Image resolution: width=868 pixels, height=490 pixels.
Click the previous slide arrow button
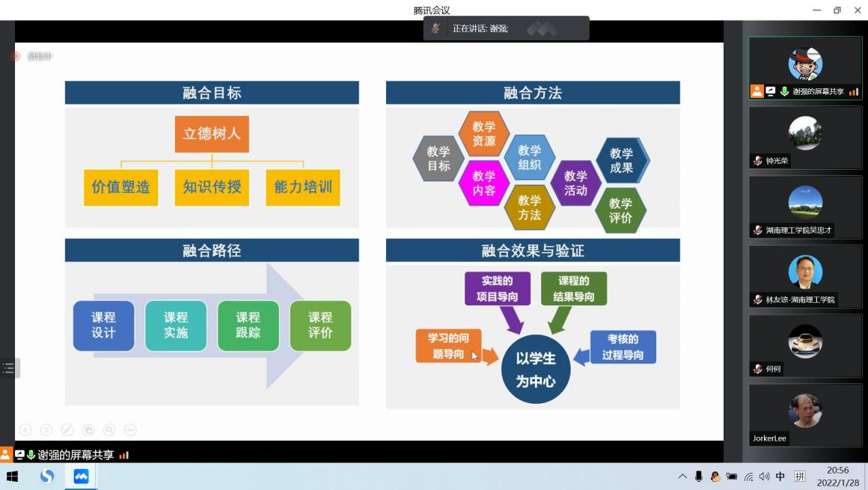pos(26,429)
